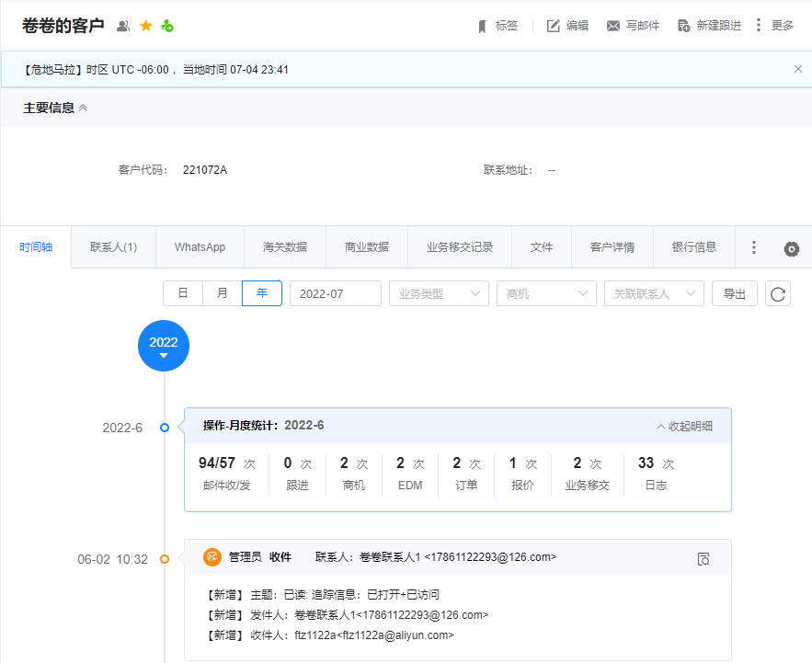Click the 06-02 10:32 timeline node
812x663 pixels.
165,559
